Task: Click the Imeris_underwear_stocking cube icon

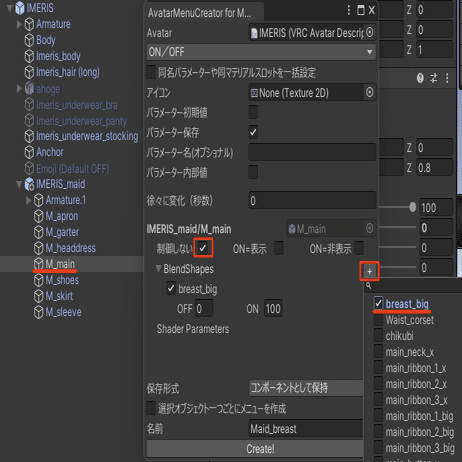Action: tap(29, 136)
